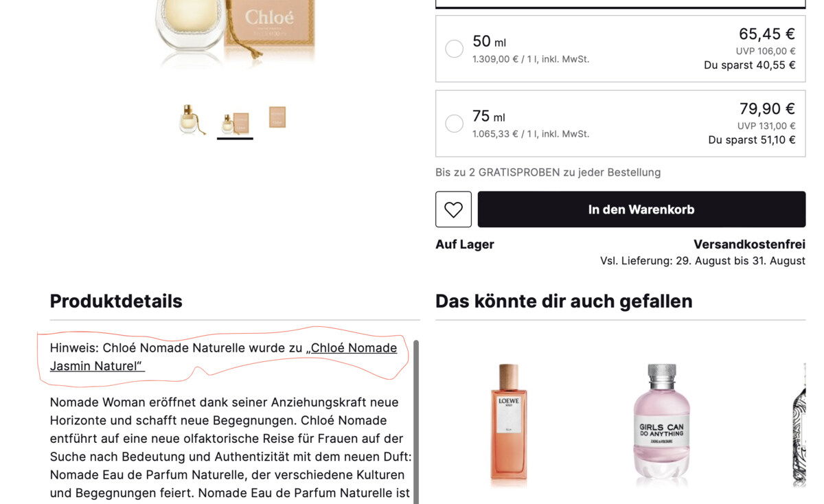824x504 pixels.
Task: View the first bottle thumbnail
Action: (192, 119)
